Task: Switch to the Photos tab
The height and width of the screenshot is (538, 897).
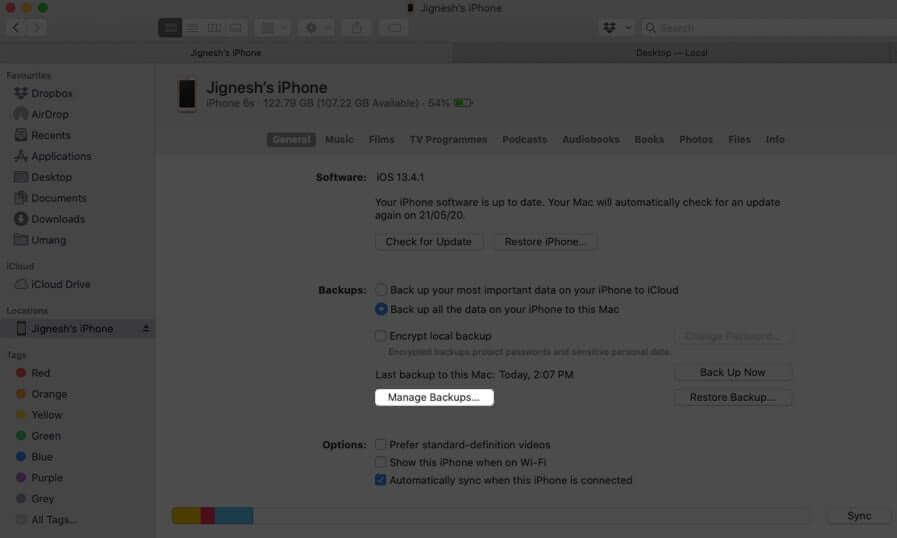Action: (x=696, y=140)
